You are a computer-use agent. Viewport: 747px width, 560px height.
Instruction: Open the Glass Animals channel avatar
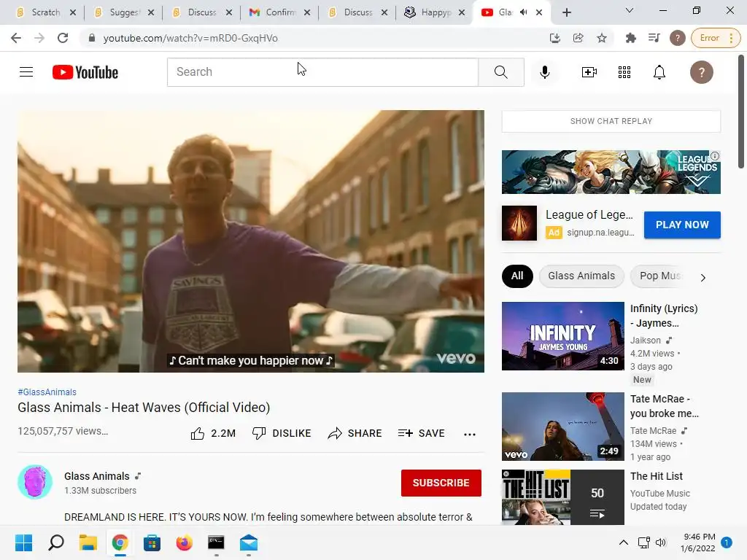(35, 482)
